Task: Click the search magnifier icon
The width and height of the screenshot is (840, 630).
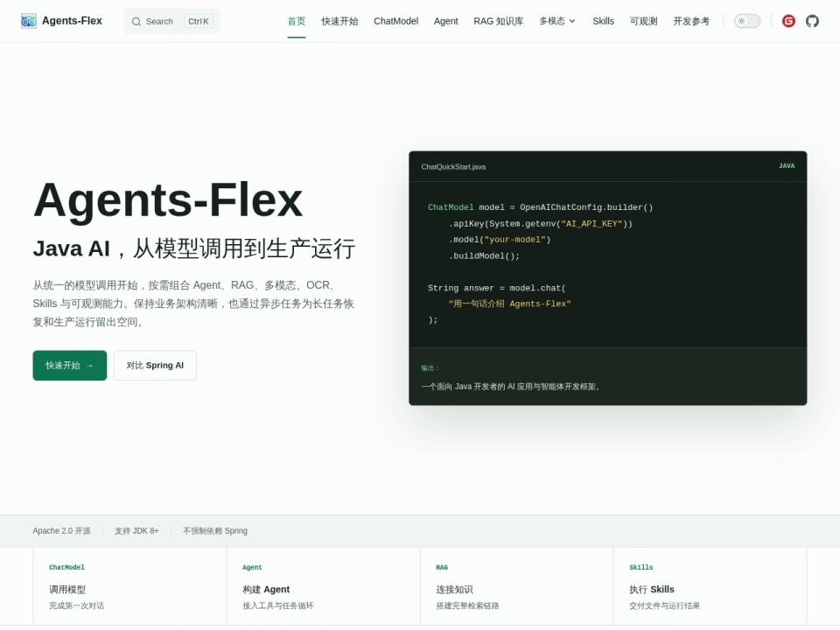Action: (136, 21)
